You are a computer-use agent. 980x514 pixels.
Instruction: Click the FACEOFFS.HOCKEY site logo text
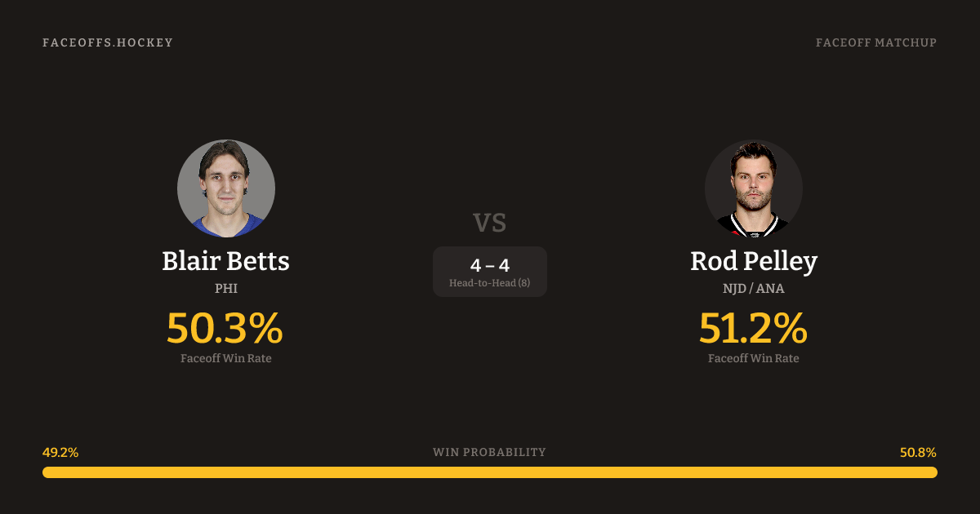pos(108,42)
